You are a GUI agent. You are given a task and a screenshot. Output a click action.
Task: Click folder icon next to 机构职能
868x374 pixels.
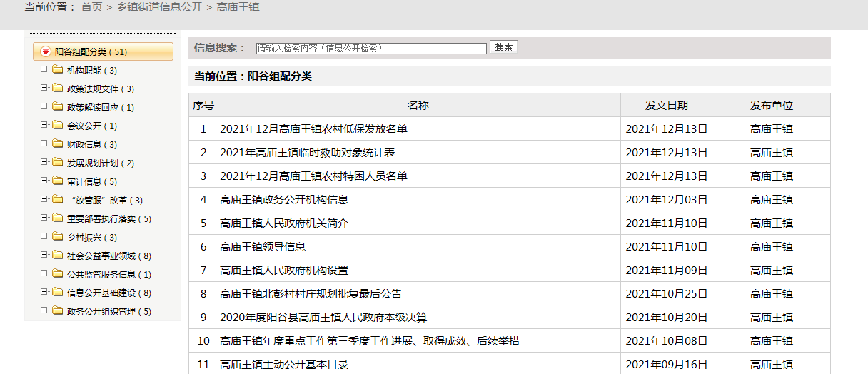(x=57, y=70)
